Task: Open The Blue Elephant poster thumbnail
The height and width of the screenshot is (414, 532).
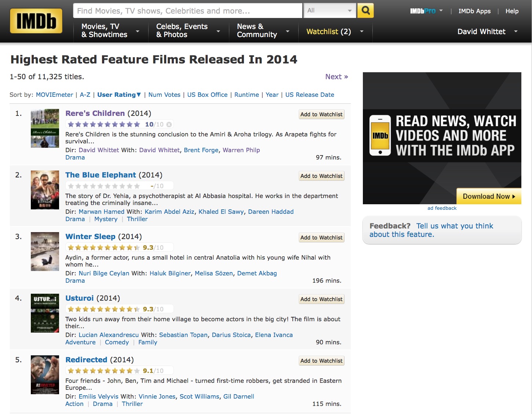Action: click(x=45, y=190)
